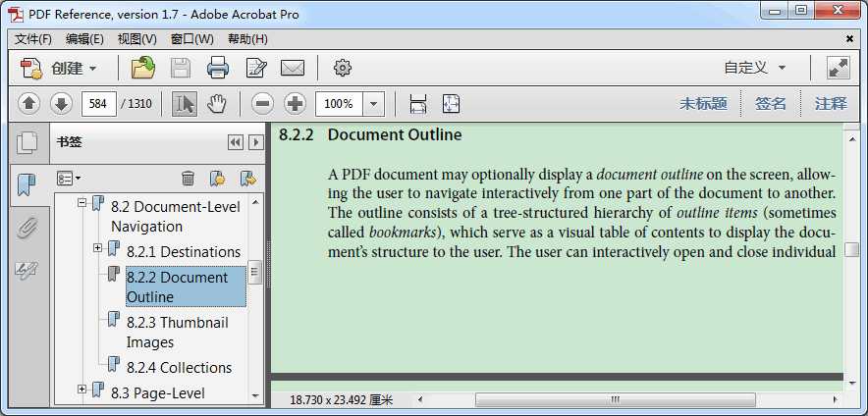Collapse the bookmarks panel double-arrow button
This screenshot has height=416, width=868.
[236, 142]
